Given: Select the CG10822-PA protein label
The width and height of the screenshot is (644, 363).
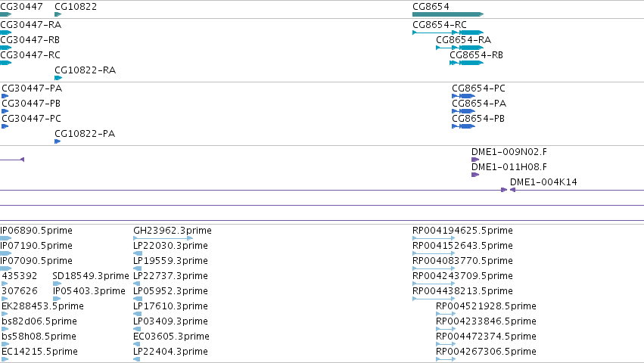Looking at the screenshot, I should click(x=85, y=134).
